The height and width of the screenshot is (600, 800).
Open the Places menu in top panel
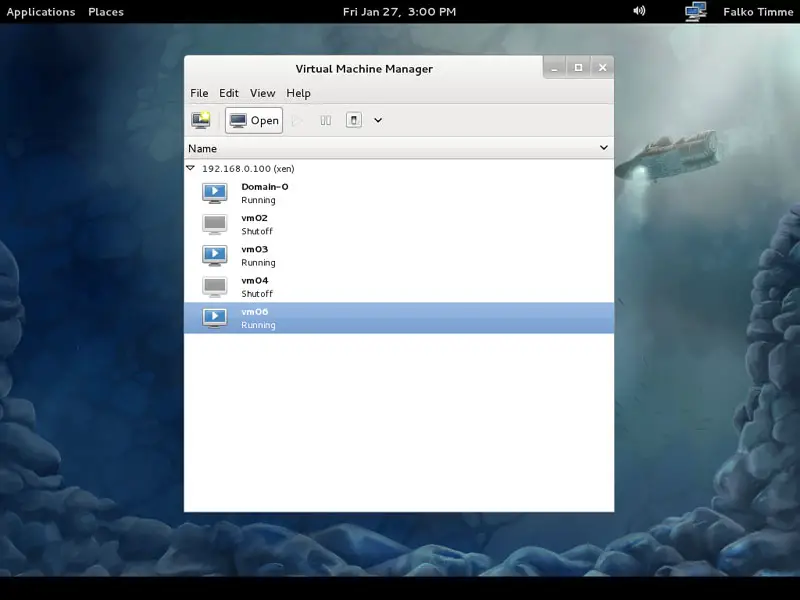click(x=106, y=12)
